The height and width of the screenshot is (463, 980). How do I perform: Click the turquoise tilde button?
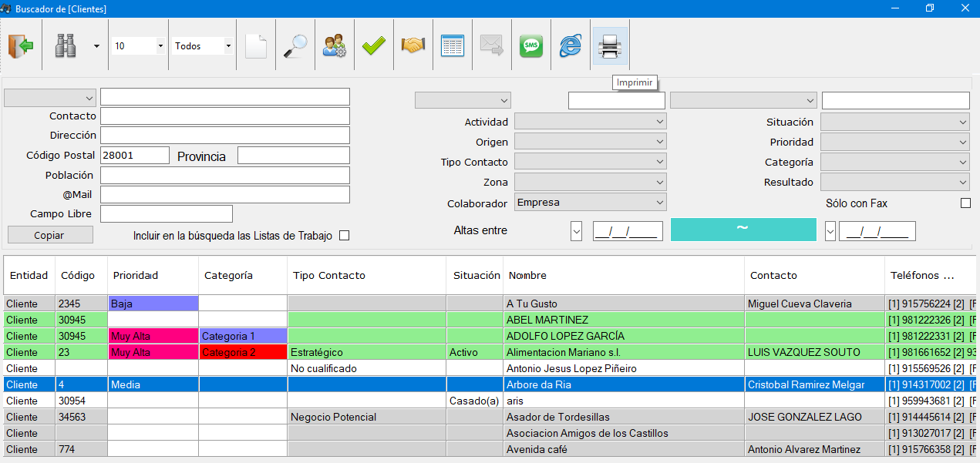743,230
